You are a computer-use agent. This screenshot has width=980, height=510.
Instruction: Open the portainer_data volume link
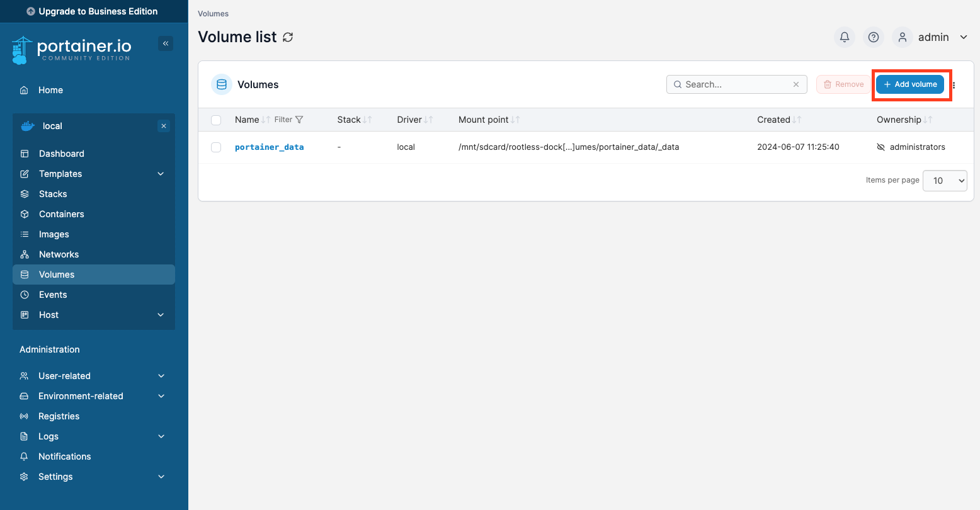[x=269, y=147]
